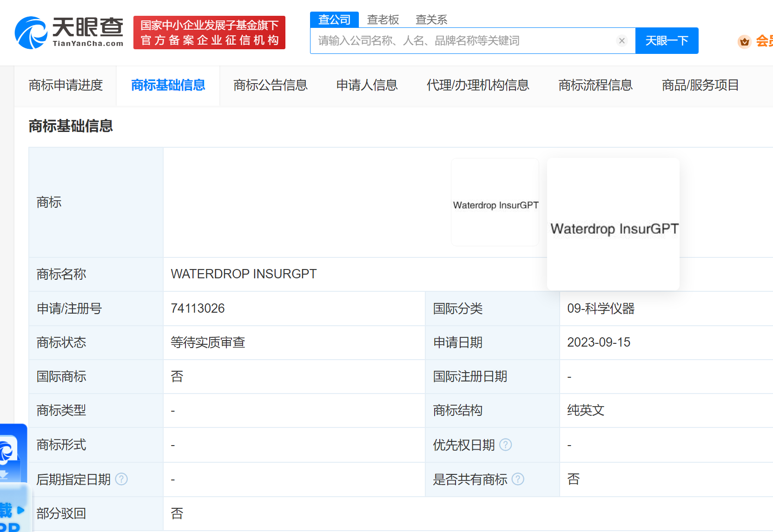Click the enlarged Waterdrop InsurGPT preview image
773x532 pixels.
(x=613, y=224)
